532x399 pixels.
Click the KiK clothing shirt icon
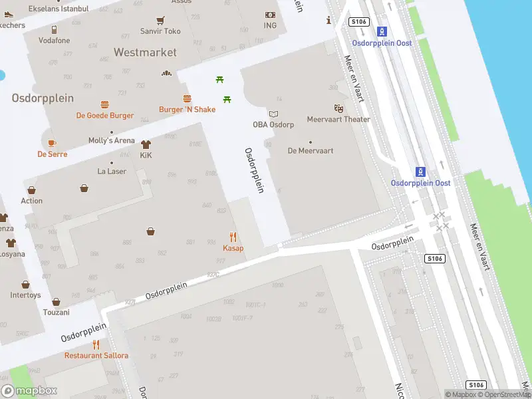pyautogui.click(x=146, y=145)
